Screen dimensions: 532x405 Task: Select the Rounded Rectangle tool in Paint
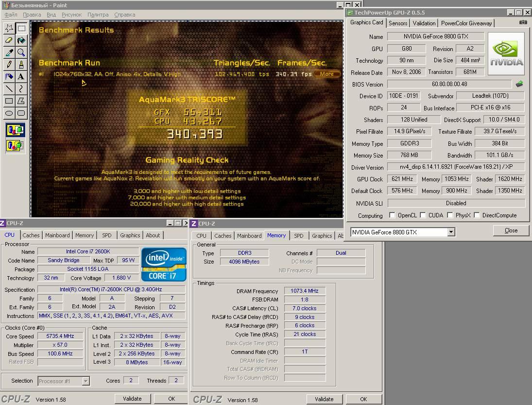click(21, 113)
